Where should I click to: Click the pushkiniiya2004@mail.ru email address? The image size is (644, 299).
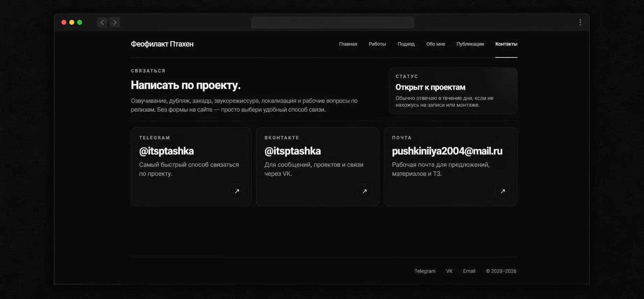pyautogui.click(x=447, y=151)
